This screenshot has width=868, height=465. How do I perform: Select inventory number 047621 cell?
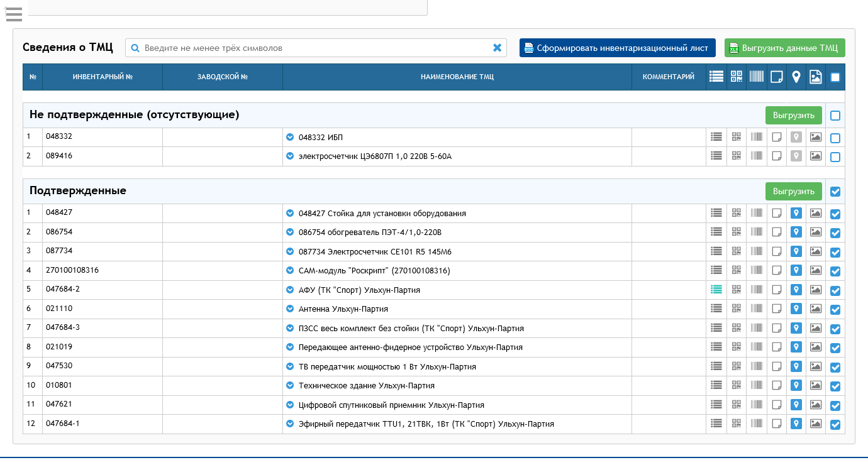[x=103, y=405]
